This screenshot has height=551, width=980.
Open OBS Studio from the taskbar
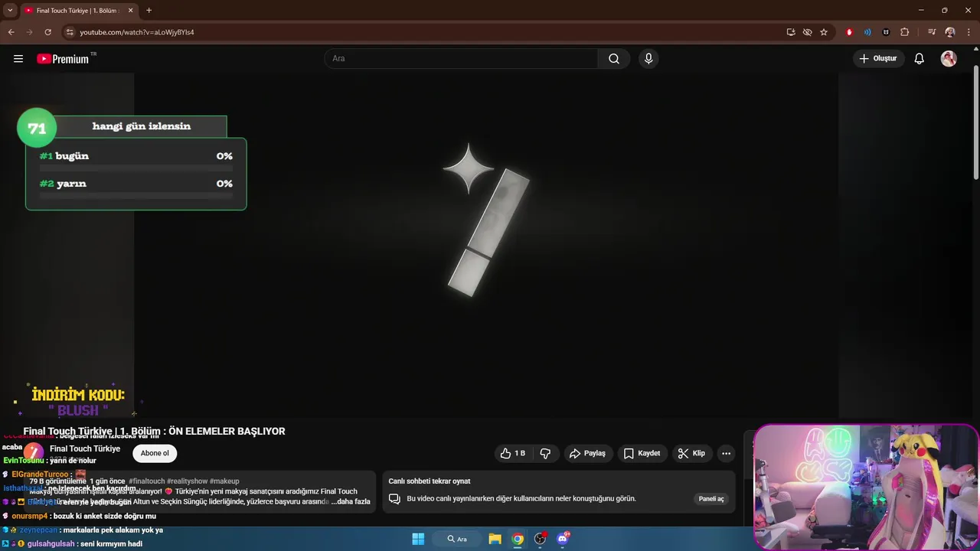click(541, 539)
